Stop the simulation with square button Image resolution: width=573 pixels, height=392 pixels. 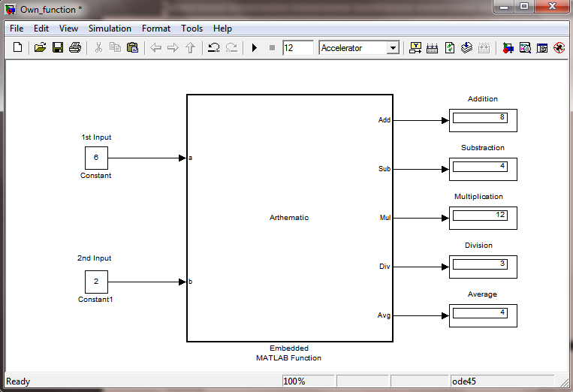(x=272, y=47)
